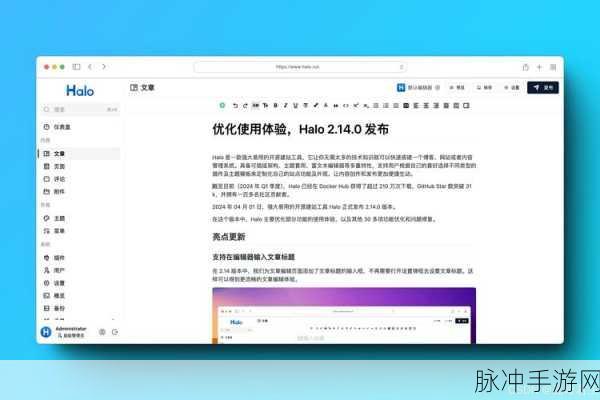Click the 亮点更新 section heading

click(x=229, y=237)
